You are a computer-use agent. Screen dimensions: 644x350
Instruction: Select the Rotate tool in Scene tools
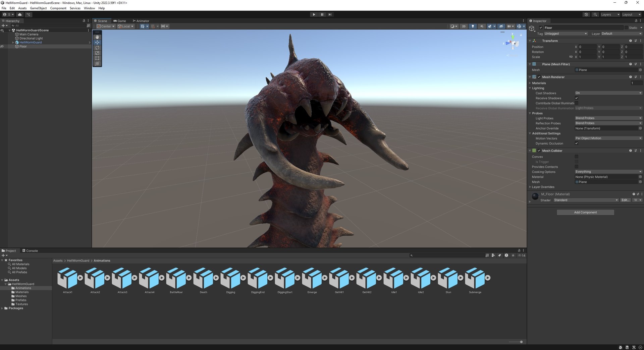coord(97,48)
